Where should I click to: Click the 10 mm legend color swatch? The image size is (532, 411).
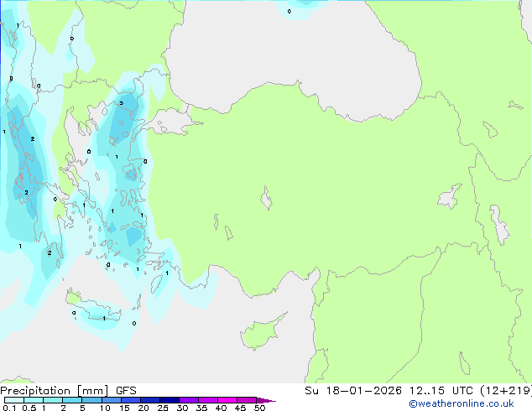pyautogui.click(x=111, y=400)
